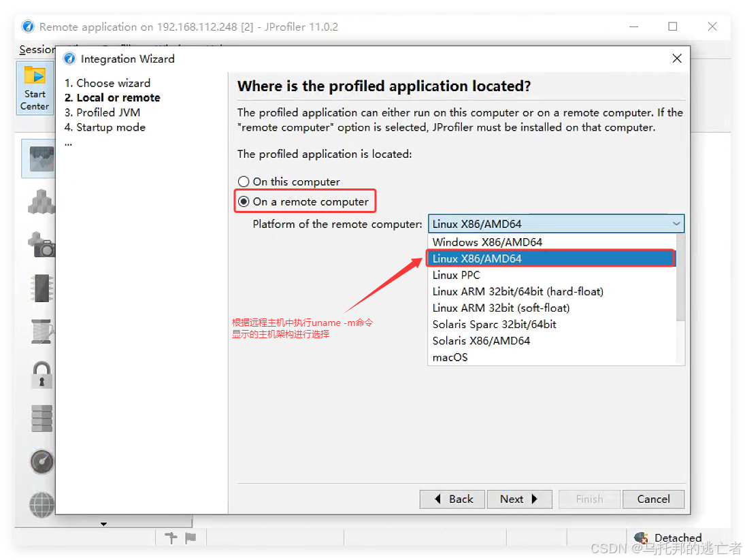The width and height of the screenshot is (745, 560).
Task: Open the Live memory cubes icon
Action: 42,201
